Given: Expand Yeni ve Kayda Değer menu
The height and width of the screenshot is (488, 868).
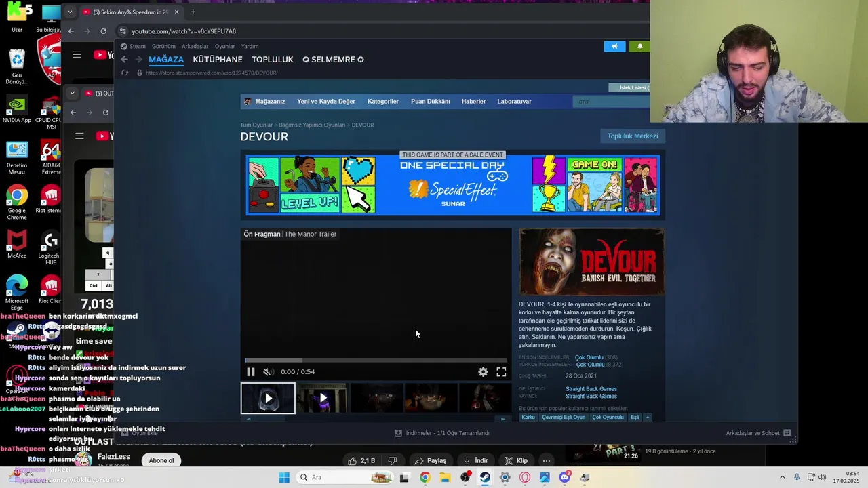Looking at the screenshot, I should (x=326, y=101).
